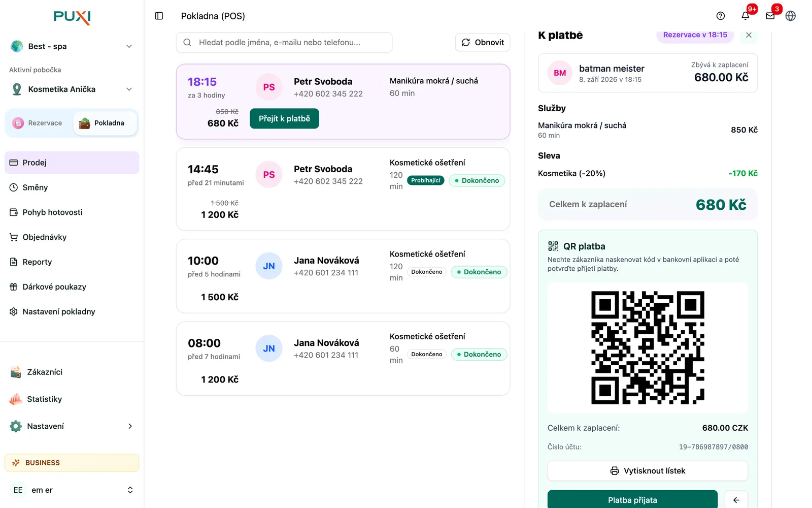Image resolution: width=812 pixels, height=508 pixels.
Task: Click the BUSINESS plan badge
Action: click(x=72, y=463)
